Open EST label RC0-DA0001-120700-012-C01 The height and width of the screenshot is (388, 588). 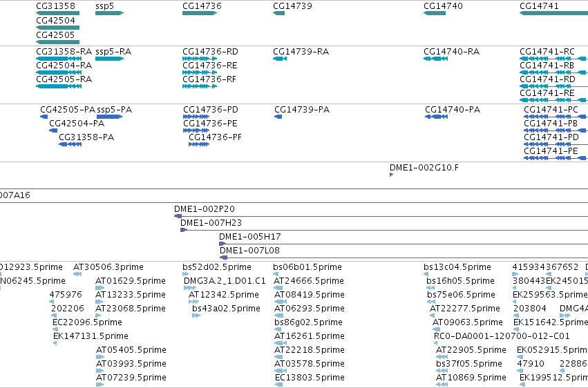click(x=502, y=336)
